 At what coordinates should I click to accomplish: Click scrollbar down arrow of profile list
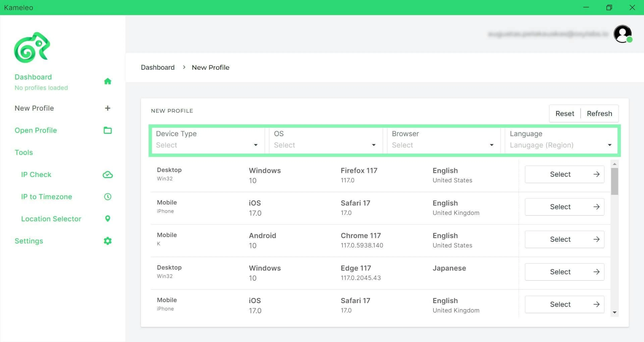point(614,312)
